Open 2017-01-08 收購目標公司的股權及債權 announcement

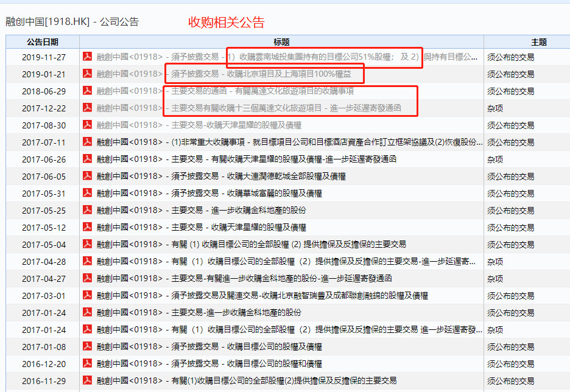(x=209, y=346)
